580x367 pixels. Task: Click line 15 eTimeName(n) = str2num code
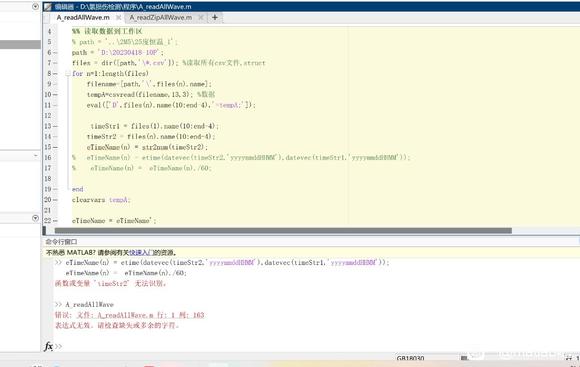(x=147, y=147)
